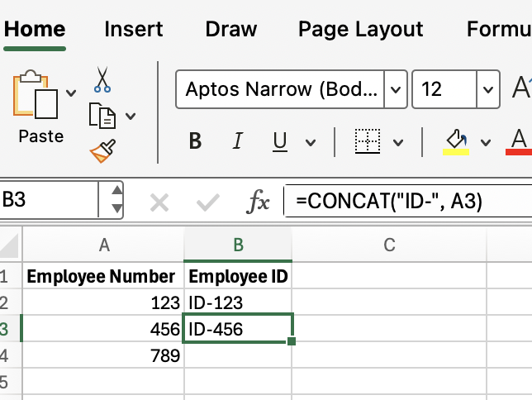The image size is (532, 400).
Task: Click the Name Box showing B3
Action: 50,200
